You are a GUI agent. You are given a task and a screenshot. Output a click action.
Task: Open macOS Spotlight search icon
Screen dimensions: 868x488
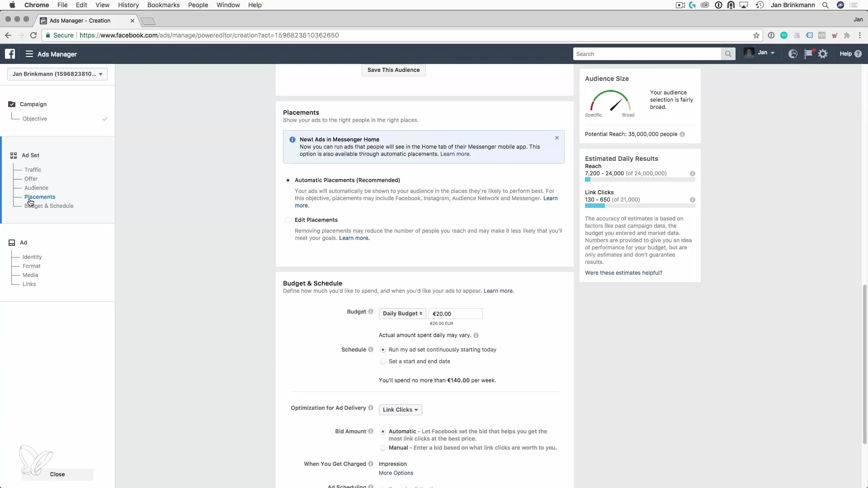(x=826, y=5)
